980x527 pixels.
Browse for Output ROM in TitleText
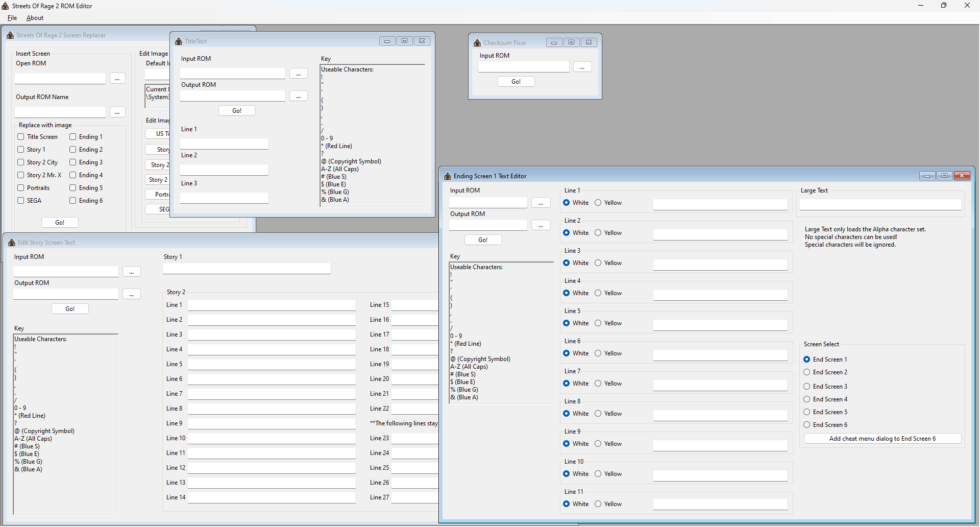click(x=299, y=96)
